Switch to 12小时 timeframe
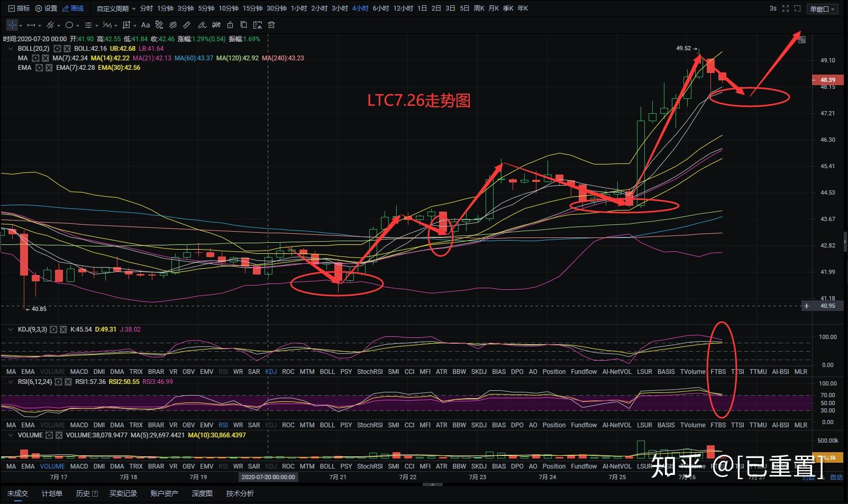Viewport: 848px width, 504px height. pos(403,8)
